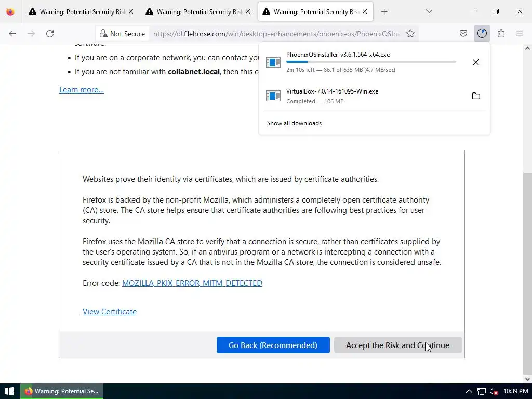Click the filehorse URL address field
The image size is (532, 399).
click(276, 34)
